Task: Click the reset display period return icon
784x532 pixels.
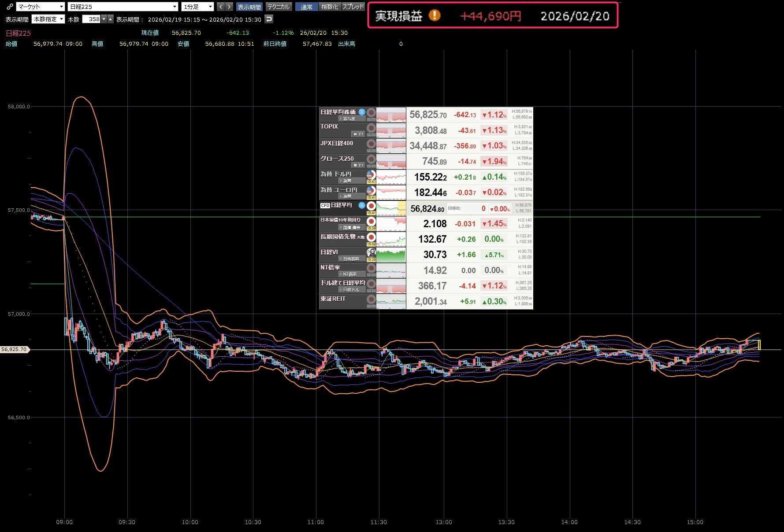Action: [269, 19]
